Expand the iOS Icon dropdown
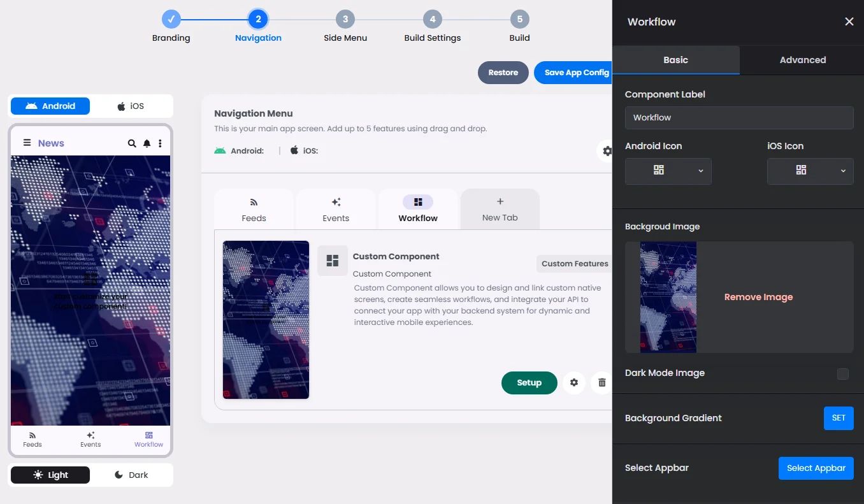 tap(810, 171)
